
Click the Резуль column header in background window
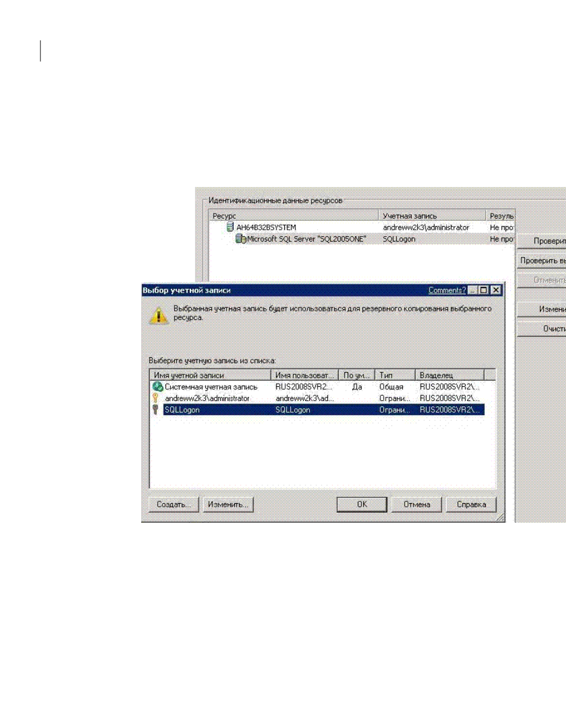[500, 216]
